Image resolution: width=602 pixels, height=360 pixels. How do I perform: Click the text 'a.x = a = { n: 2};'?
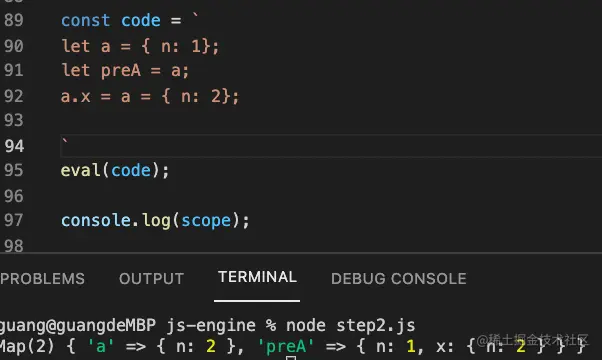tap(150, 96)
